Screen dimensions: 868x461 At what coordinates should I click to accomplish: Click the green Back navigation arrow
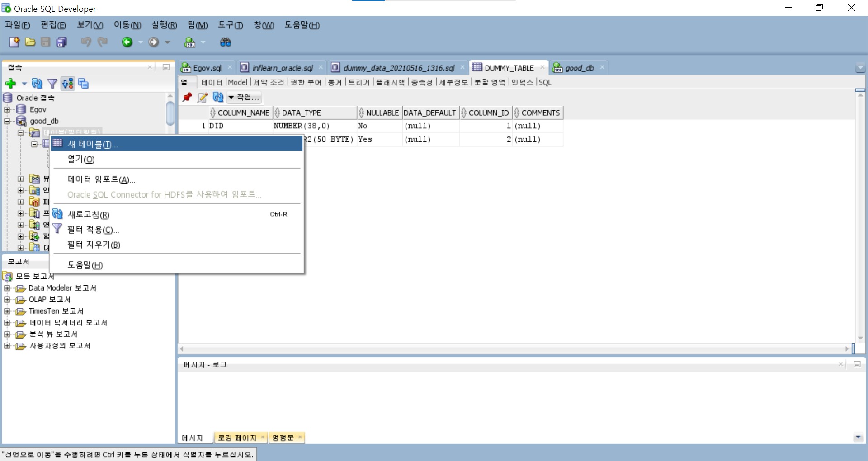pos(127,42)
